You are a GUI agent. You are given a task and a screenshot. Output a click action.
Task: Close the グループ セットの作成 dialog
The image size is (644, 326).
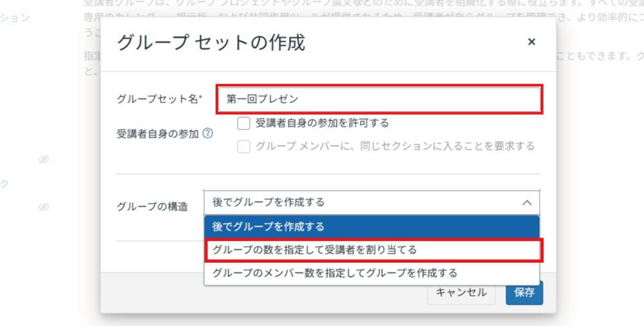pos(531,42)
